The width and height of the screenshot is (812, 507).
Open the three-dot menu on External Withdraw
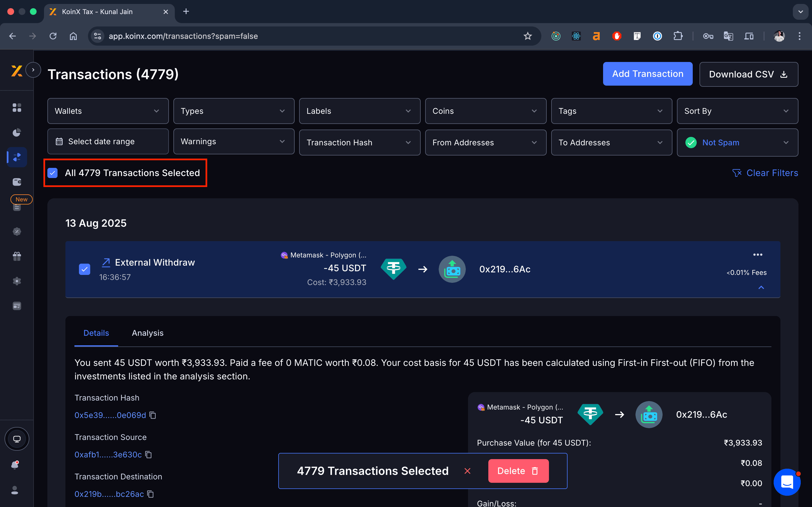758,255
